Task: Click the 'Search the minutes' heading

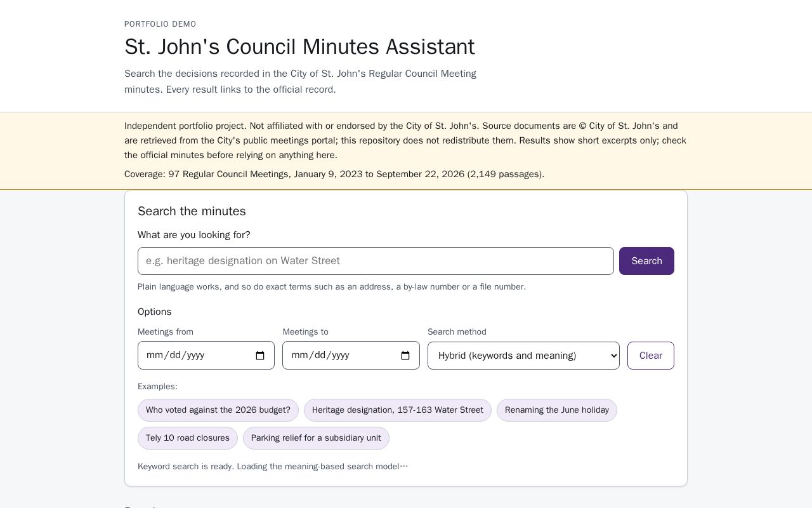Action: (x=192, y=211)
